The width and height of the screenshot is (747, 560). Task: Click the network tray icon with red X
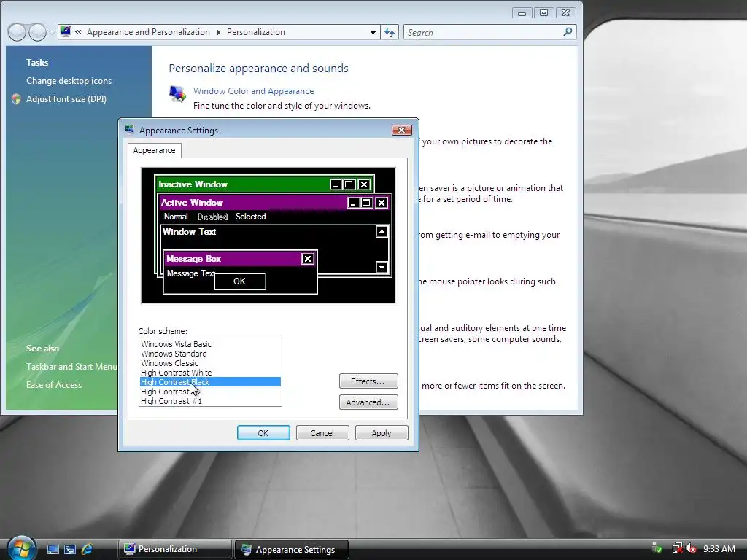676,548
